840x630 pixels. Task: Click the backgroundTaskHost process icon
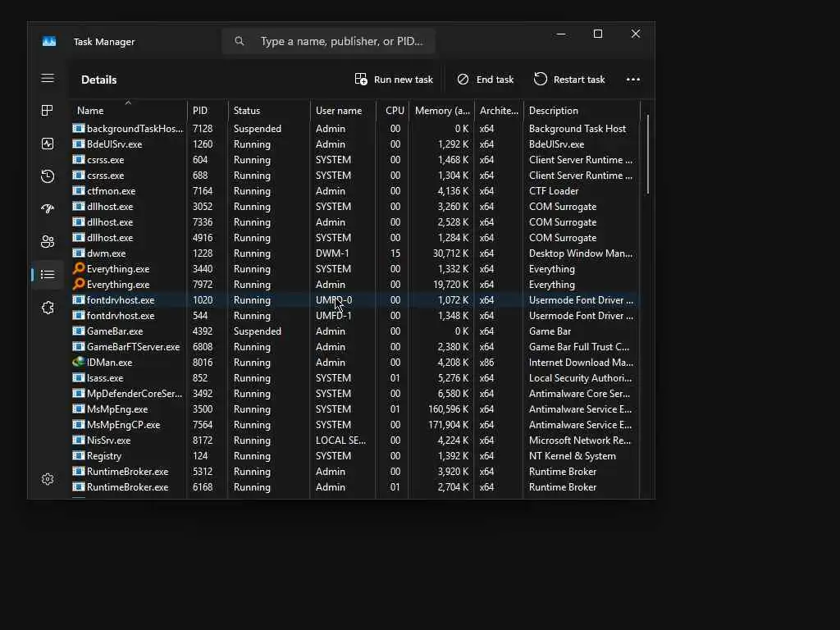79,129
